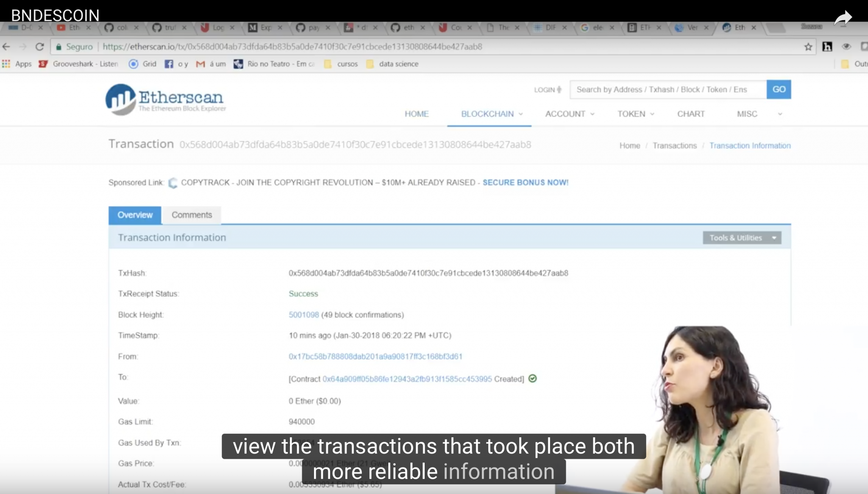
Task: Switch to the Comments tab
Action: [x=191, y=215]
